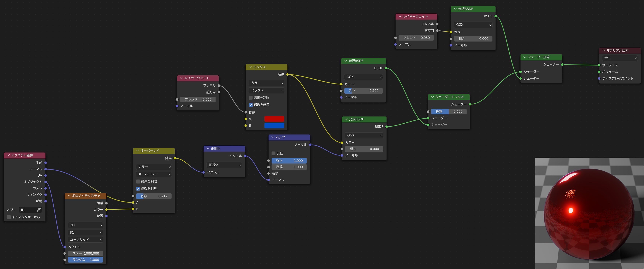The width and height of the screenshot is (644, 269).
Task: Click the 強さ 1.000 slider in バンプ
Action: (289, 161)
